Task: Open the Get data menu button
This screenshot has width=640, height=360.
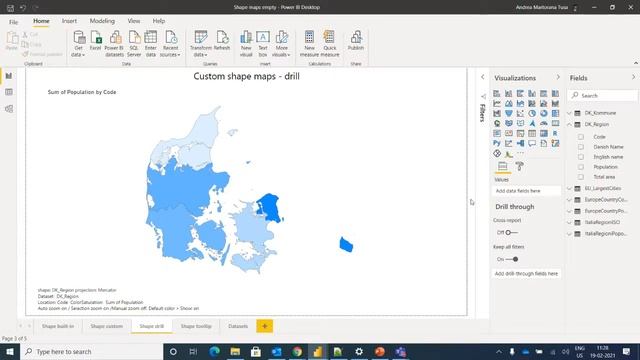Action: (x=78, y=43)
